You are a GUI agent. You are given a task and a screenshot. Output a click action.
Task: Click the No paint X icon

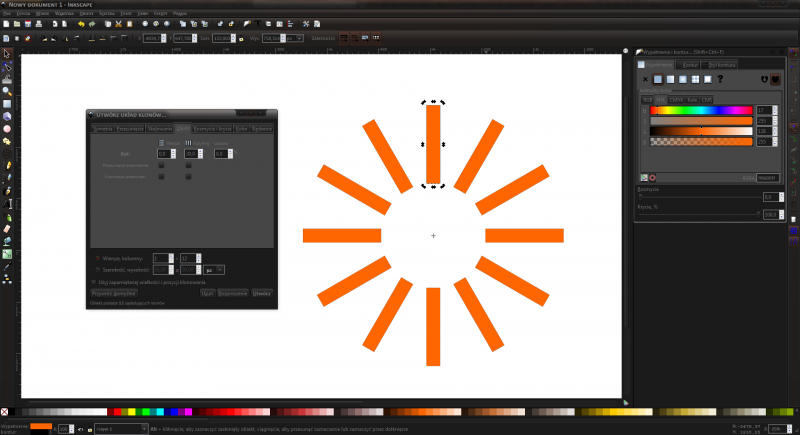(645, 79)
